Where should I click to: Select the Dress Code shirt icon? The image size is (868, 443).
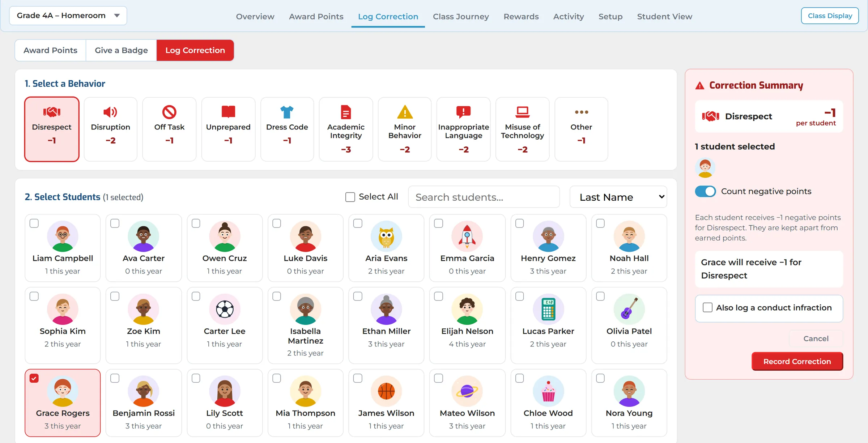click(287, 112)
